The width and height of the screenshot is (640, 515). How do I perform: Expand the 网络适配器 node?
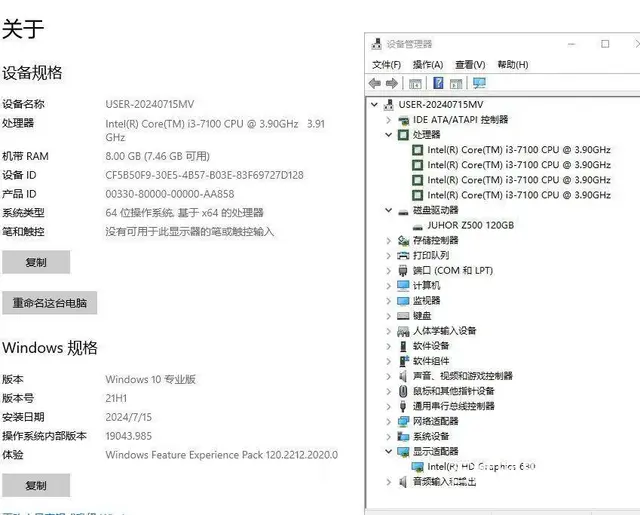point(389,421)
